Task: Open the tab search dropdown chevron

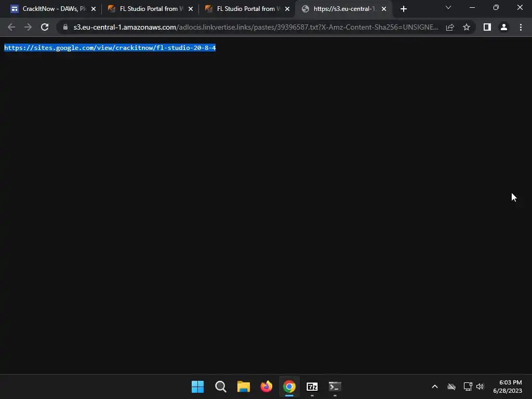Action: 448,7
